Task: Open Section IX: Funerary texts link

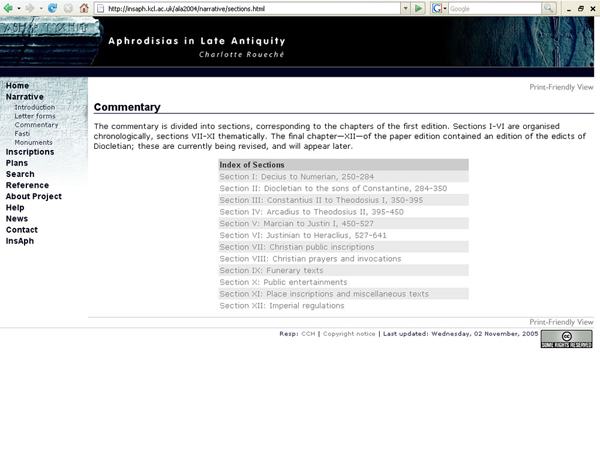Action: [x=271, y=270]
